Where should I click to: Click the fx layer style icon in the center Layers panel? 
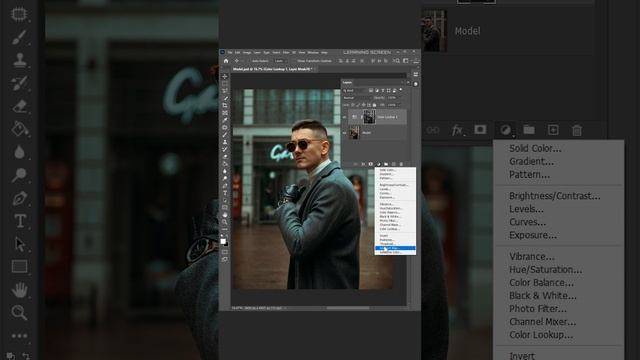coord(363,164)
